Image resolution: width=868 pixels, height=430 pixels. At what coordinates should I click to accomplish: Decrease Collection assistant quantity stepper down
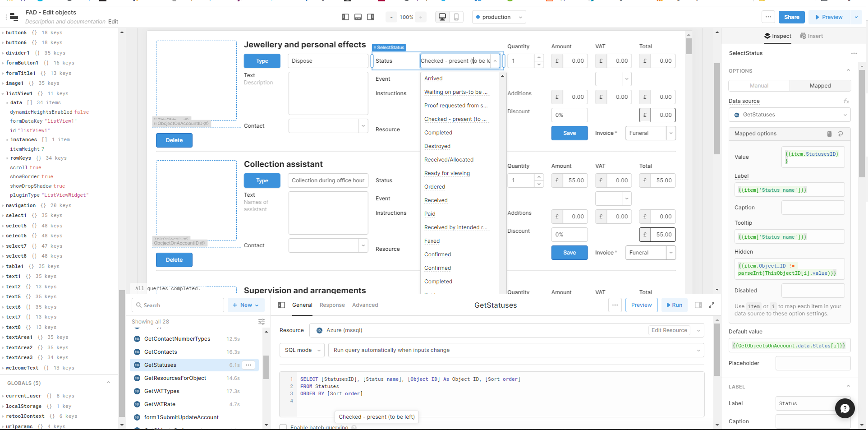[539, 184]
